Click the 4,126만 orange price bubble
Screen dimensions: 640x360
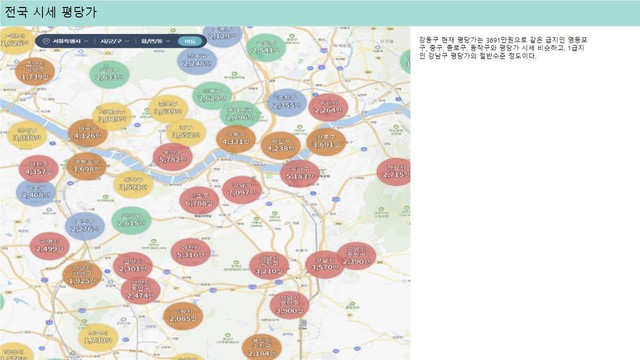(x=88, y=133)
